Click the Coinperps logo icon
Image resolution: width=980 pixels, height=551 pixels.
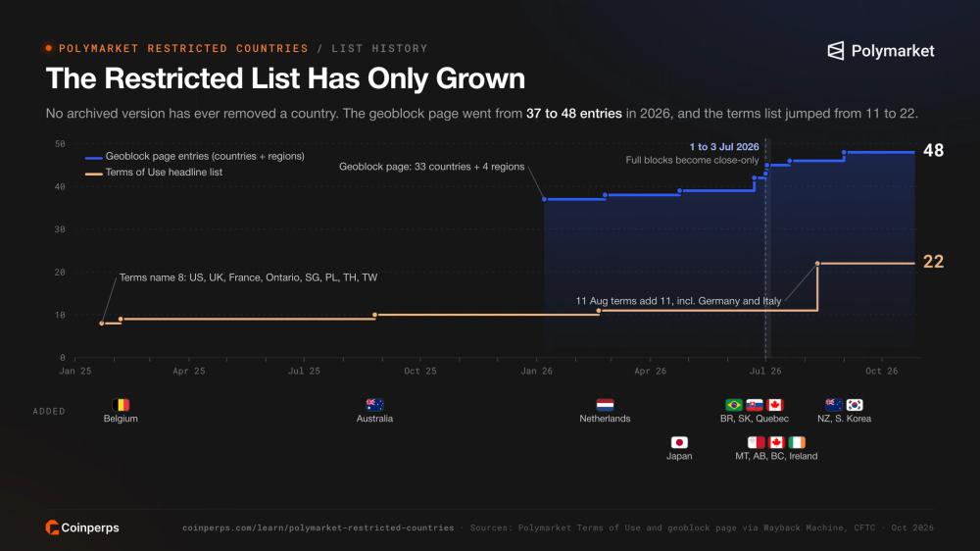(52, 527)
